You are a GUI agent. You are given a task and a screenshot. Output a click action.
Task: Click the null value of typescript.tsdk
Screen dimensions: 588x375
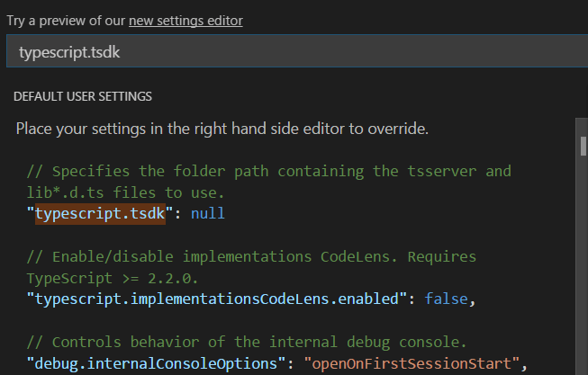(x=208, y=213)
